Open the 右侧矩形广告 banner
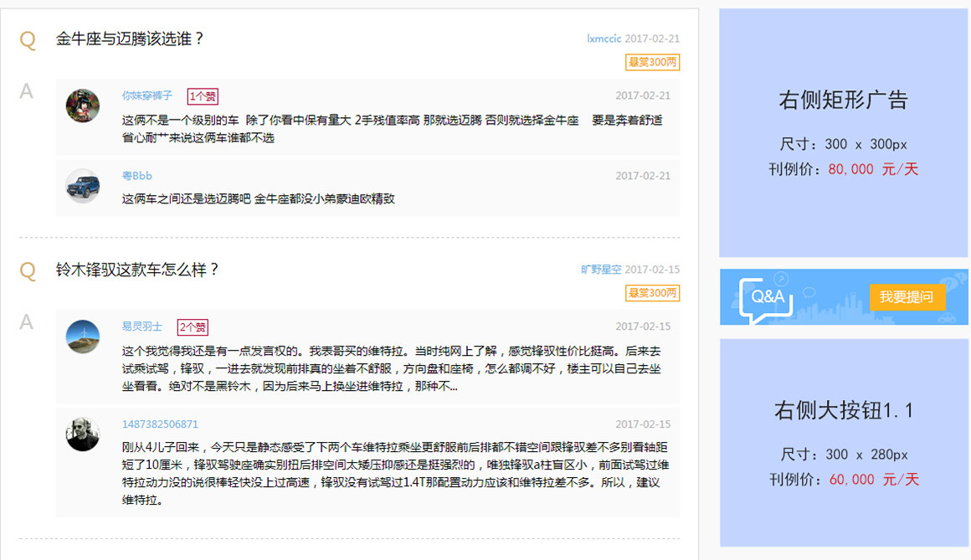Screen dimensions: 971x560 click(x=844, y=132)
